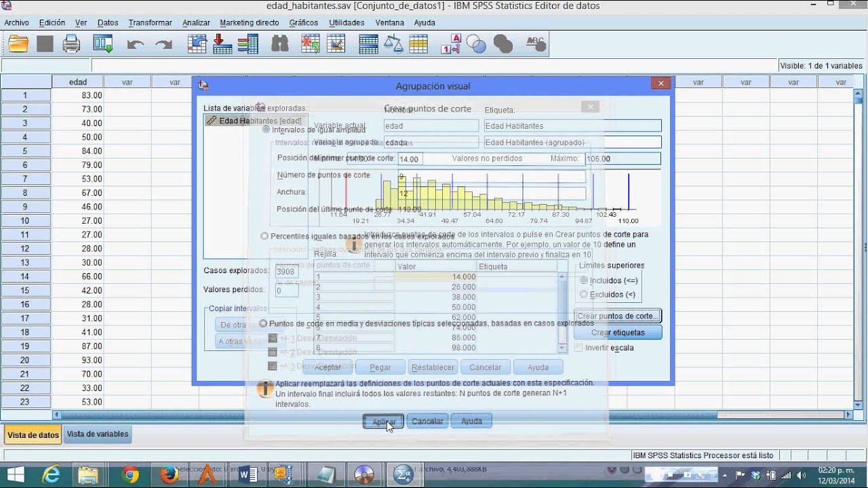Open Google Chrome from the taskbar
Screen dimensions: 868x488
[130, 474]
